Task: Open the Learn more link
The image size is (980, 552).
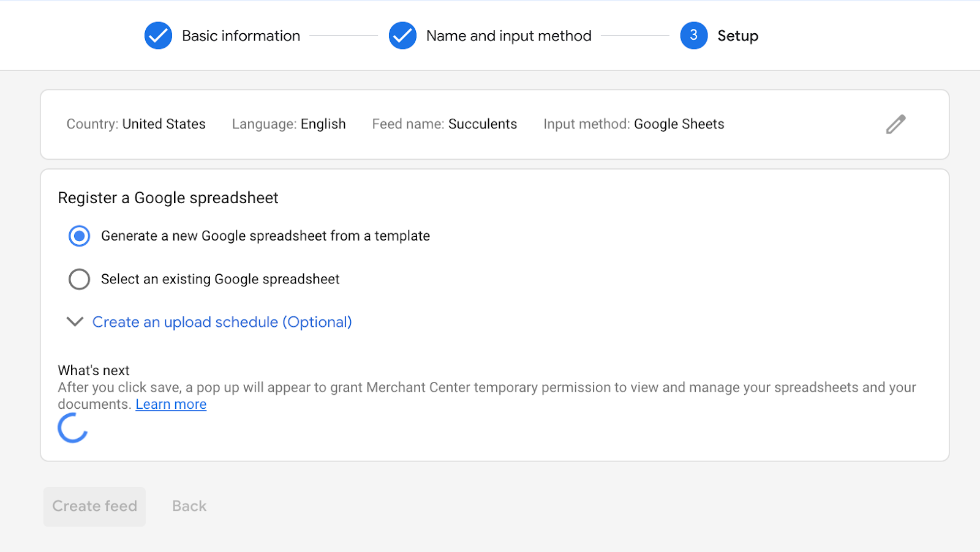Action: point(171,405)
